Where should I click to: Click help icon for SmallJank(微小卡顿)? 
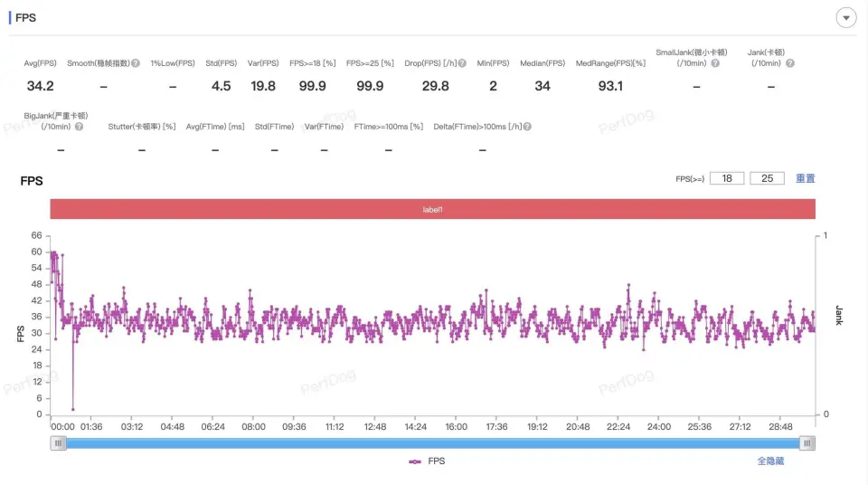click(715, 63)
